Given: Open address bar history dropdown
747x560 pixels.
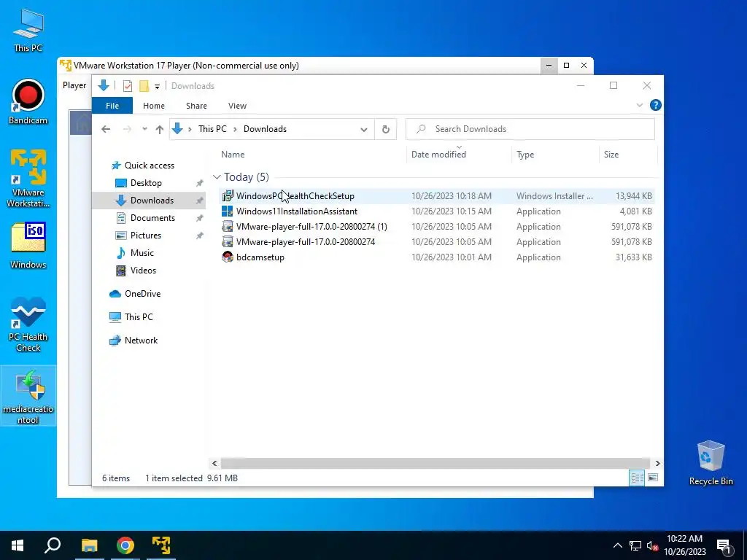Looking at the screenshot, I should coord(363,130).
